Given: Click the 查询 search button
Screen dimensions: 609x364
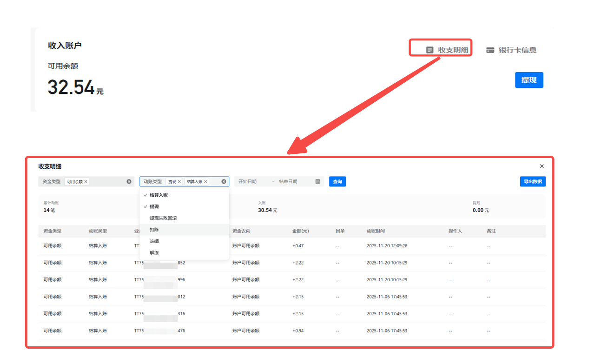Looking at the screenshot, I should [x=337, y=182].
